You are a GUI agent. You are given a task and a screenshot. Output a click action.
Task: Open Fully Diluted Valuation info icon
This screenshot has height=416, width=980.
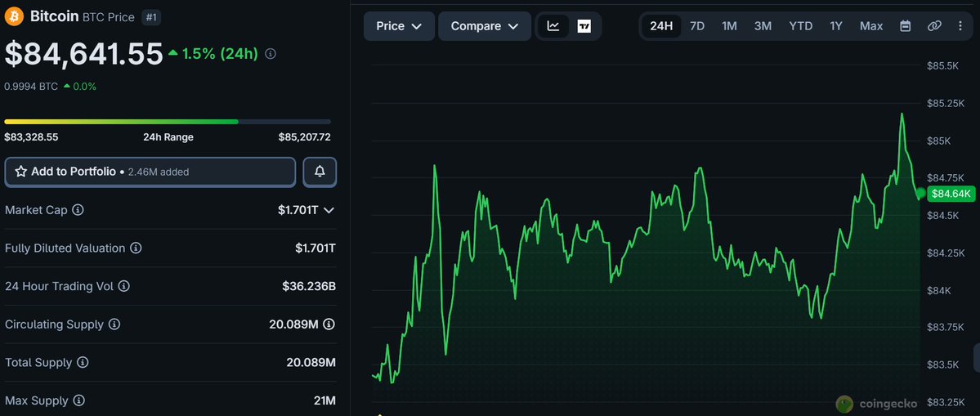pos(136,248)
